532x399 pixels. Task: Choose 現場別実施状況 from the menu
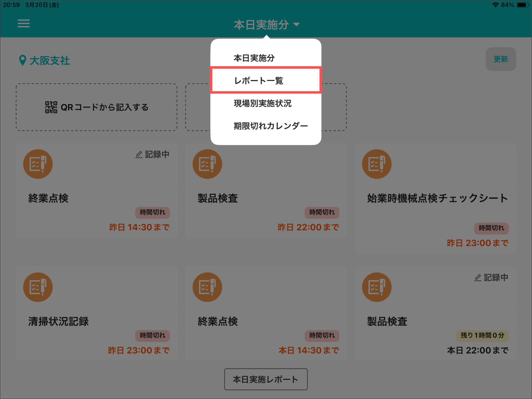click(x=262, y=103)
